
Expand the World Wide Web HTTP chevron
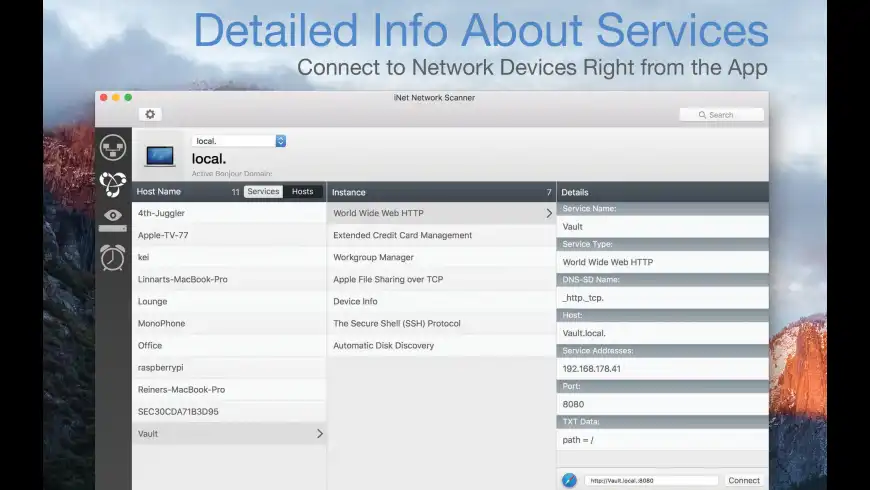(x=549, y=213)
